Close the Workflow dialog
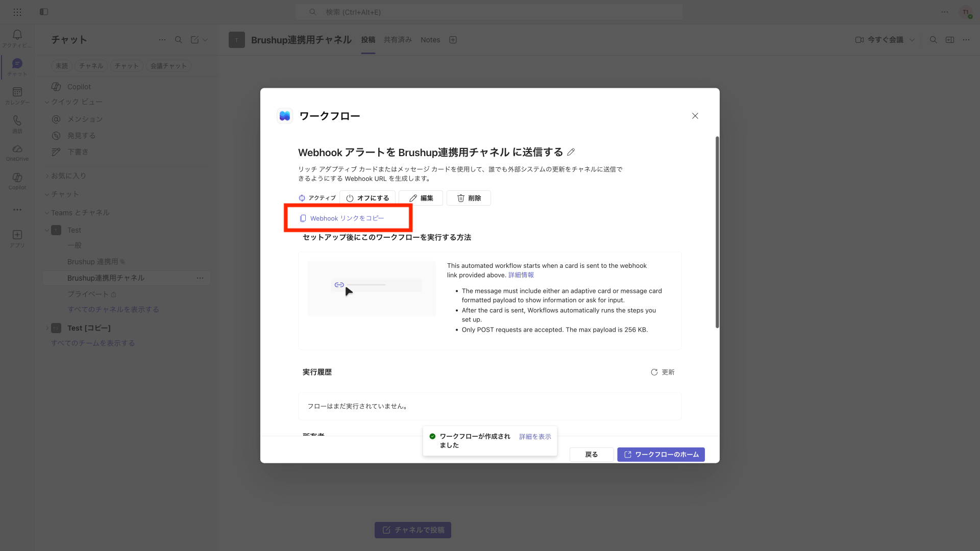Viewport: 980px width, 551px height. pos(695,116)
